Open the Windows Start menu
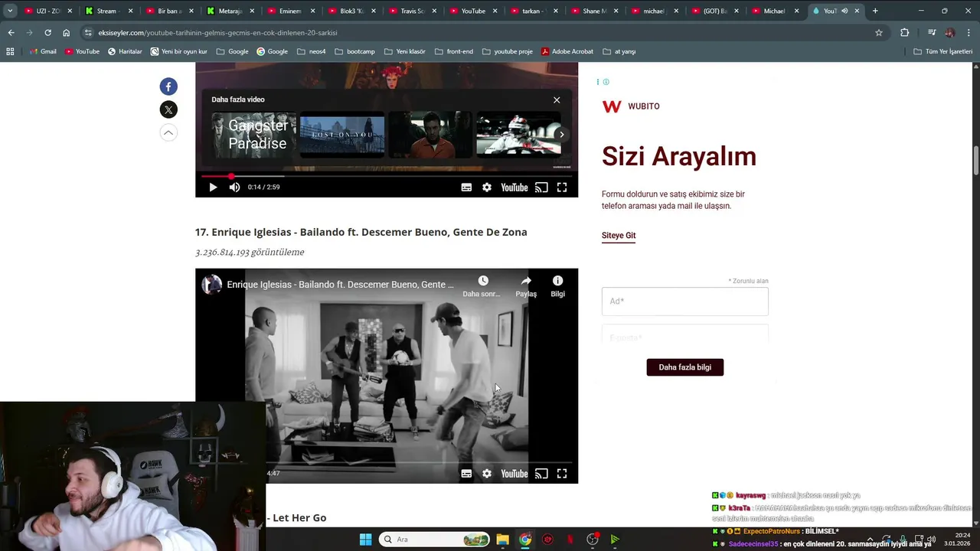This screenshot has width=980, height=551. coord(365,540)
